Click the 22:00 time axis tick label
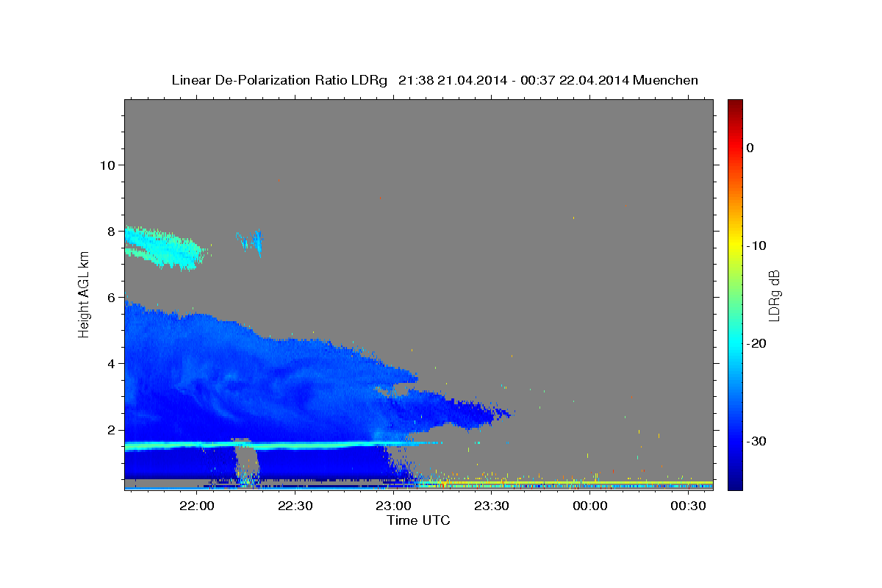The width and height of the screenshot is (882, 588). 197,506
